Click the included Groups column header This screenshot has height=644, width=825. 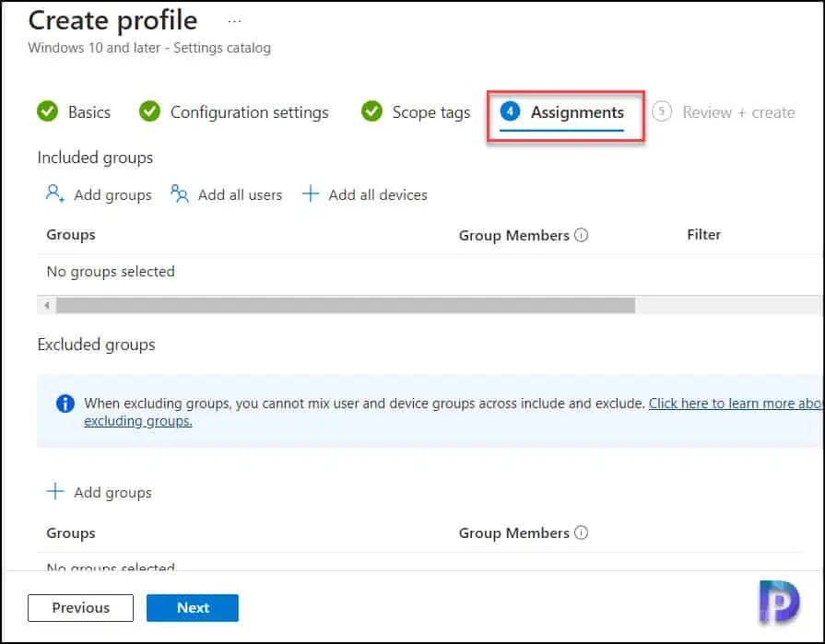click(71, 234)
